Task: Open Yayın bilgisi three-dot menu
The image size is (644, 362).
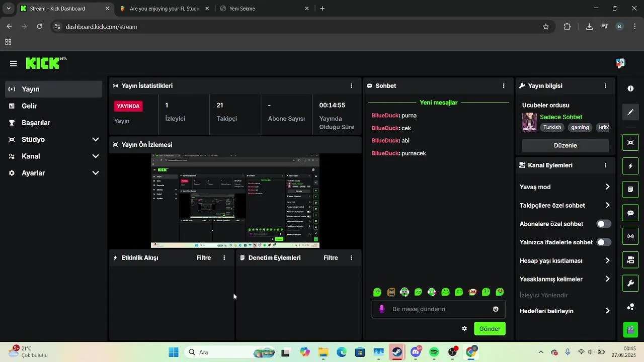Action: click(605, 86)
